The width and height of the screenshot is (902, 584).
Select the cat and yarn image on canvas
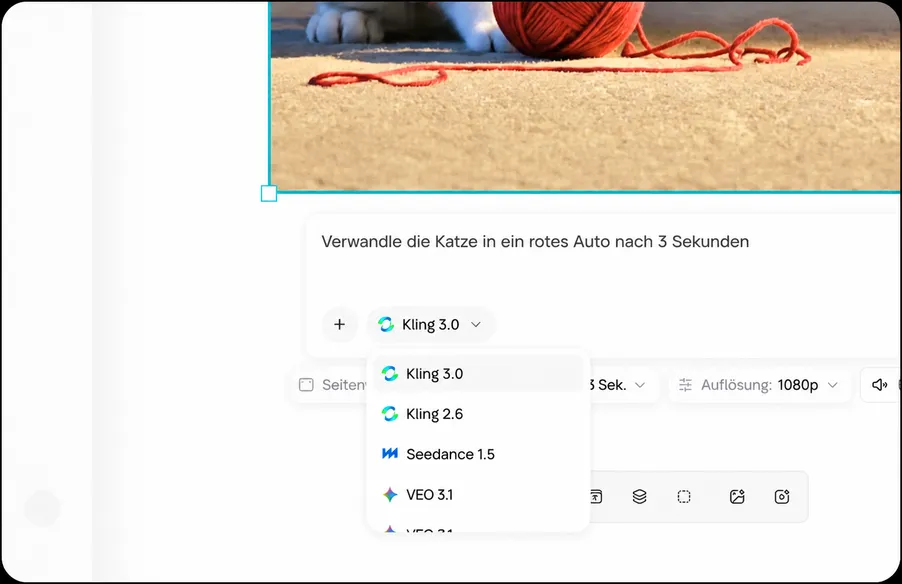coord(584,96)
